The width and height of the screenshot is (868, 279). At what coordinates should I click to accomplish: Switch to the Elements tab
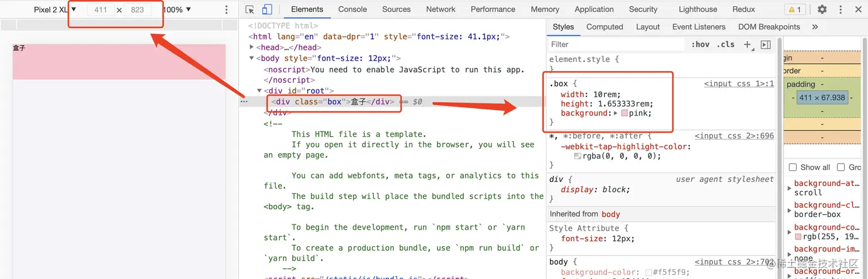(x=307, y=9)
